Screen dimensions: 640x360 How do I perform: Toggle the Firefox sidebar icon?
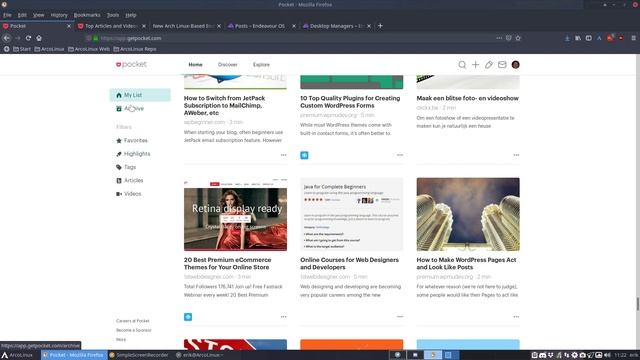click(589, 38)
